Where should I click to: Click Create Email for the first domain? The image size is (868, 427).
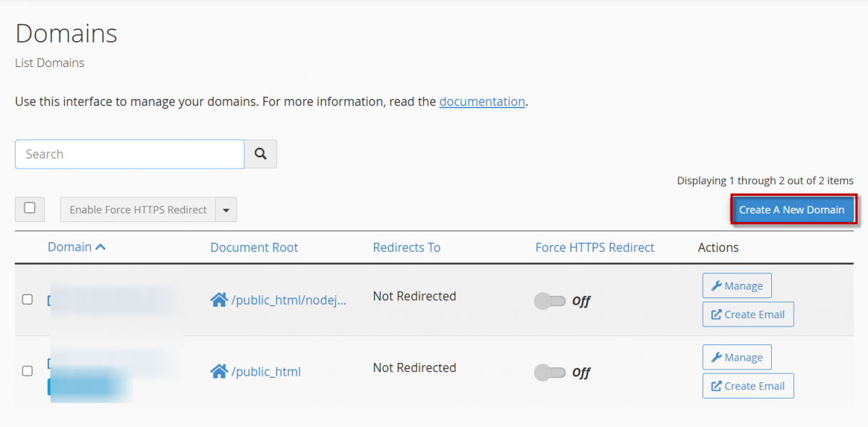pyautogui.click(x=748, y=315)
